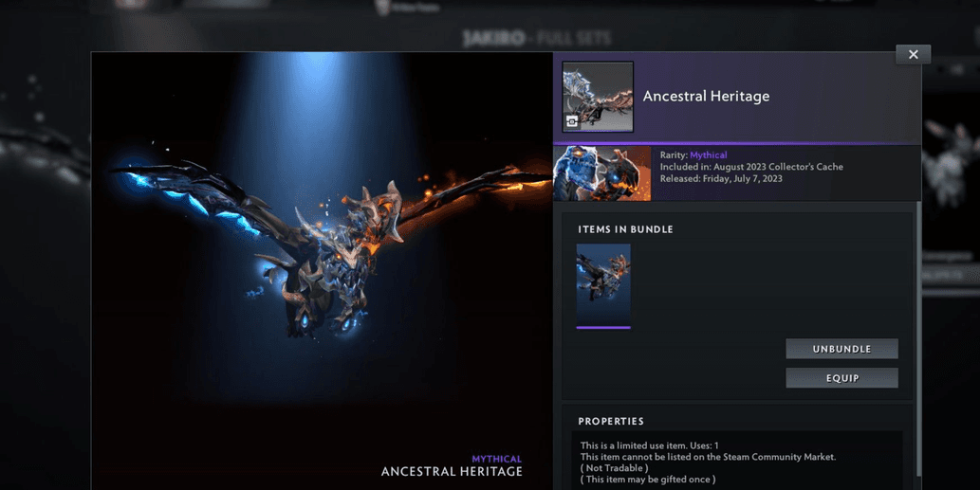Viewport: 980px width, 490px height.
Task: Click the details panel vertical scrollbar
Action: [918, 337]
